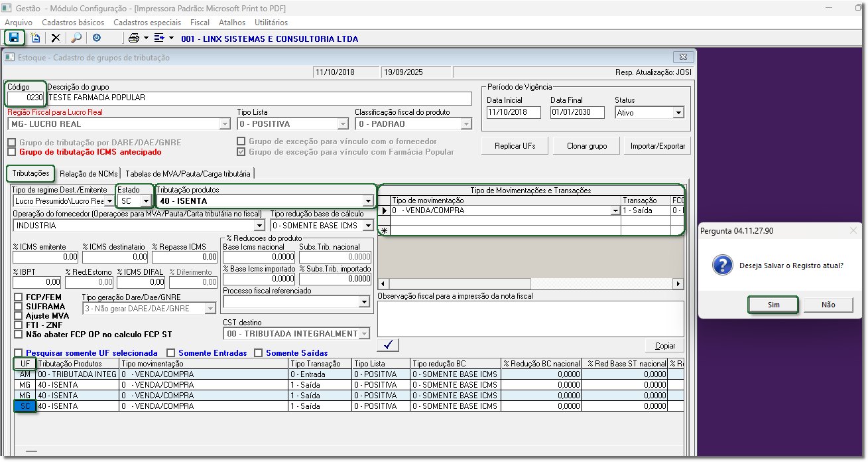Check Grupo de tributação ICMS antecipado
The width and height of the screenshot is (868, 462).
pyautogui.click(x=11, y=152)
